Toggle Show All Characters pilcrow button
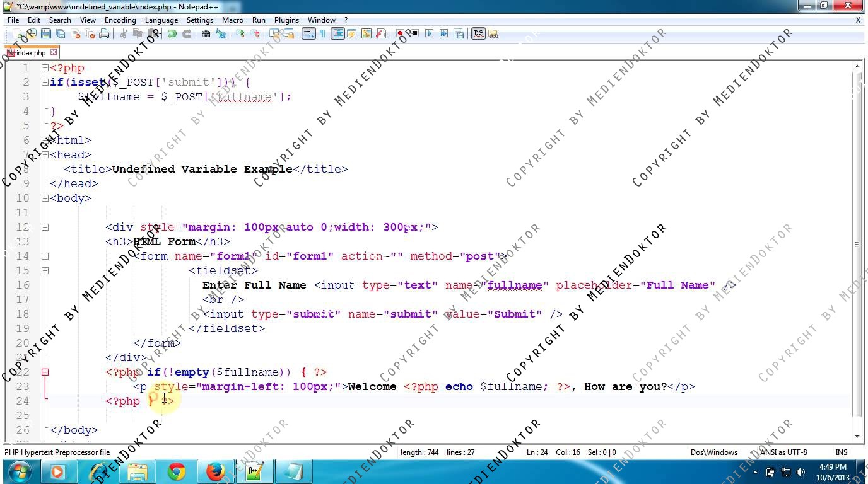868x484 pixels. 322,34
